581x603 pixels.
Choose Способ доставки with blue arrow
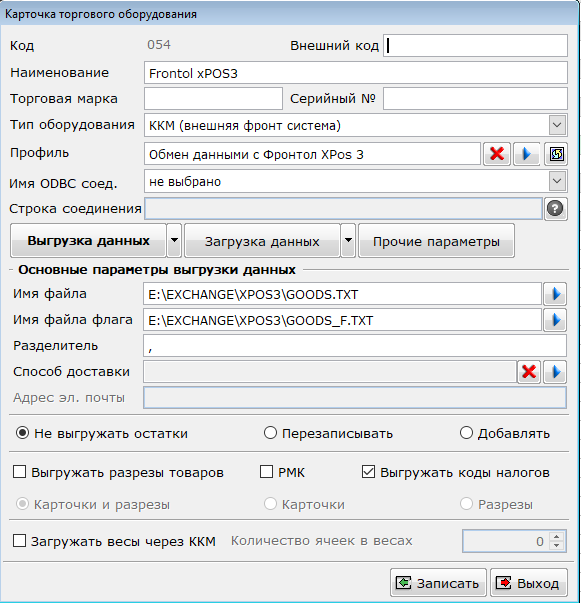(555, 372)
